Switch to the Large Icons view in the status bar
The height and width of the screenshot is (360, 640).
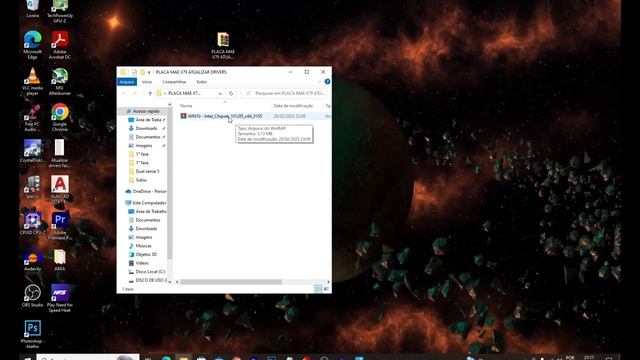326,289
